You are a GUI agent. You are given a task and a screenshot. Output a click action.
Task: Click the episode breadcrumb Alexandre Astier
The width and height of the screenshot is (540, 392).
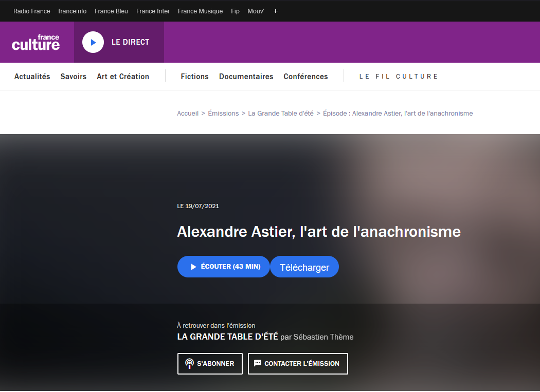(x=398, y=113)
